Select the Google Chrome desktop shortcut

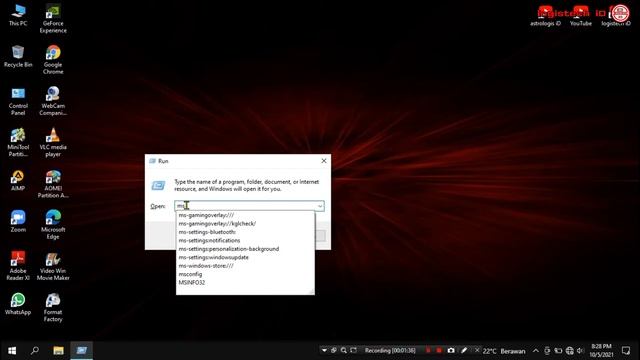pyautogui.click(x=53, y=60)
